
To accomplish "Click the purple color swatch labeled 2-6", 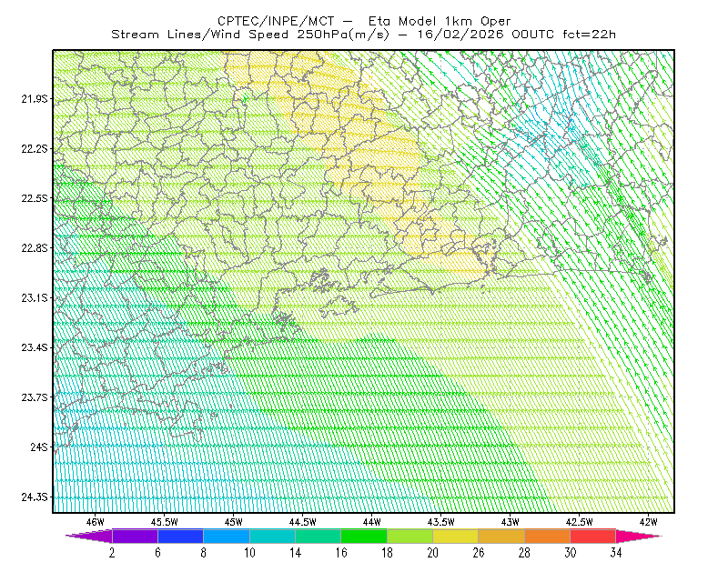I will coord(135,536).
